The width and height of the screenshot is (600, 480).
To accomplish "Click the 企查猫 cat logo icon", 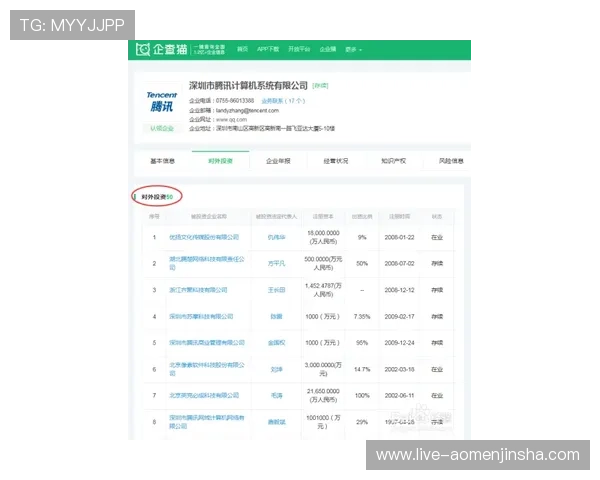I will tap(143, 50).
